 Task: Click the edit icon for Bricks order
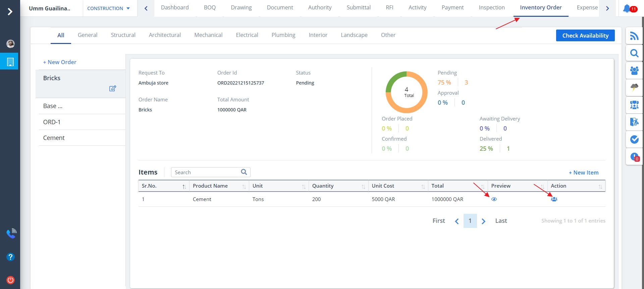[x=112, y=89]
